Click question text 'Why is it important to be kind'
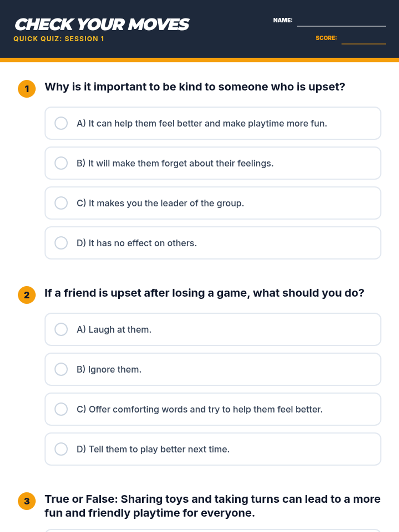399x532 pixels. point(195,87)
